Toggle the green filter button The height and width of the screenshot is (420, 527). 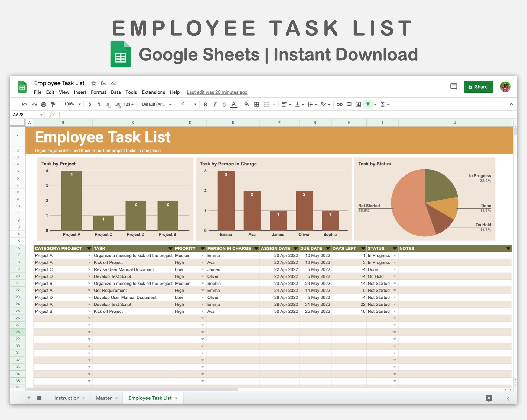coord(368,104)
